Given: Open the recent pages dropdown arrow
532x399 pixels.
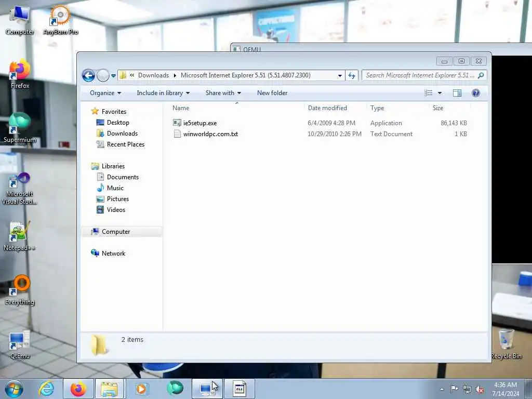Looking at the screenshot, I should point(113,76).
